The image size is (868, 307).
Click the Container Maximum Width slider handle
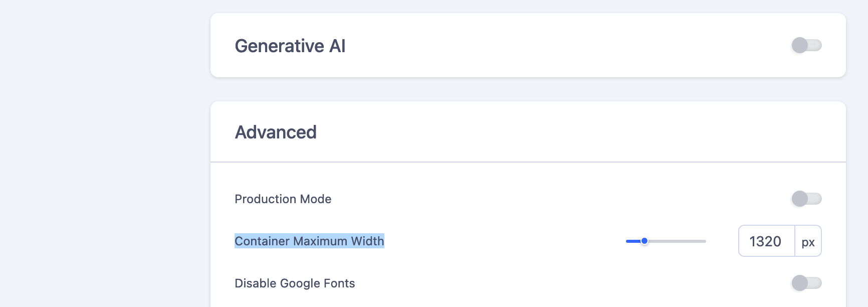point(644,241)
